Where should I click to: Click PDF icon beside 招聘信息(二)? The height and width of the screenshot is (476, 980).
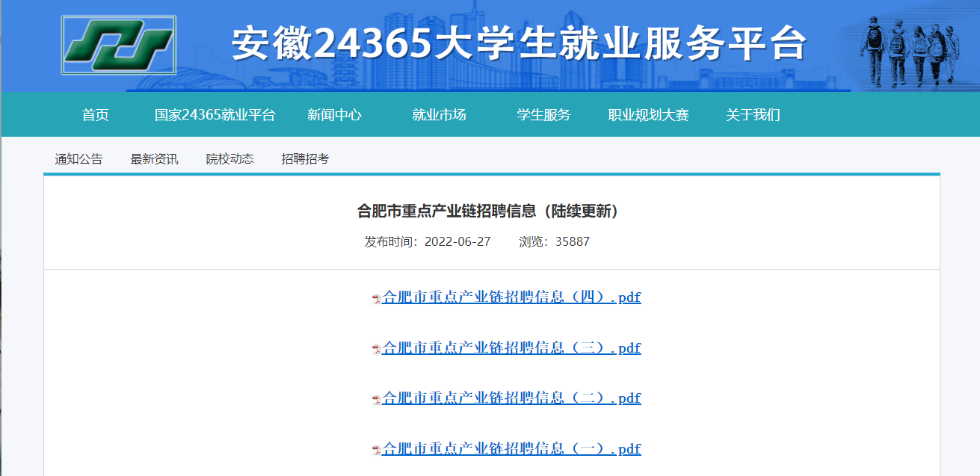click(x=377, y=400)
